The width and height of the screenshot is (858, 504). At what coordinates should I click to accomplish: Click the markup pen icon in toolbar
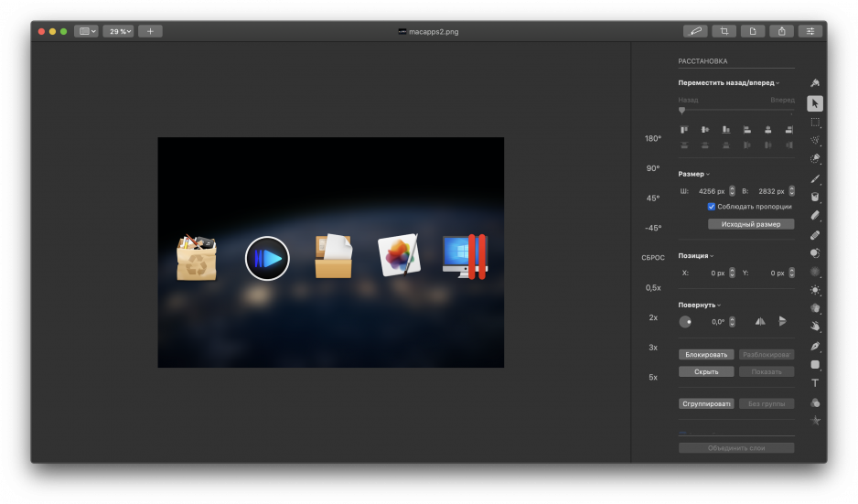point(695,31)
